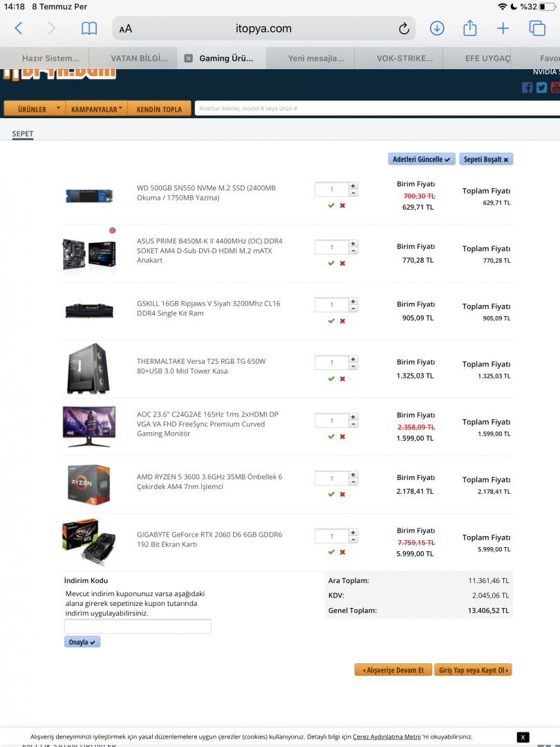This screenshot has width=560, height=747.
Task: Decrease GSKILL RAM quantity
Action: tap(353, 308)
